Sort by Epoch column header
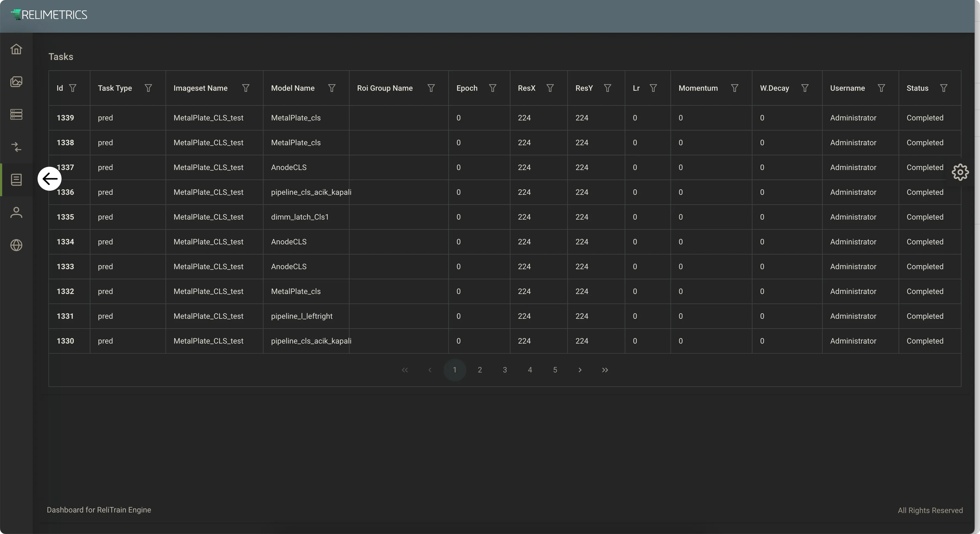Screen dimensions: 980x534 pyautogui.click(x=467, y=88)
